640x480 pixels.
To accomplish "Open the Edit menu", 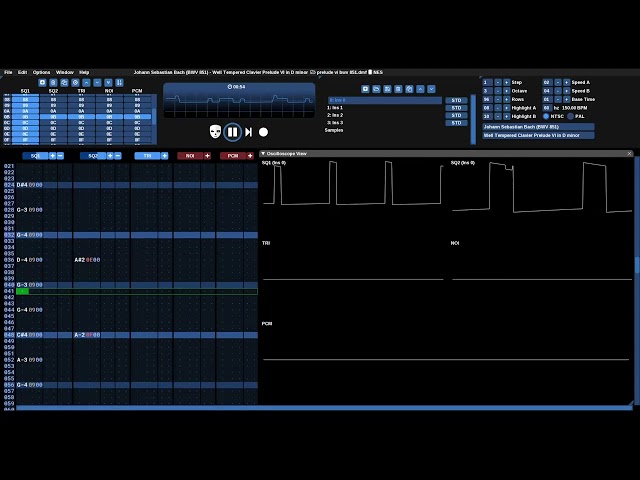I will (x=22, y=72).
